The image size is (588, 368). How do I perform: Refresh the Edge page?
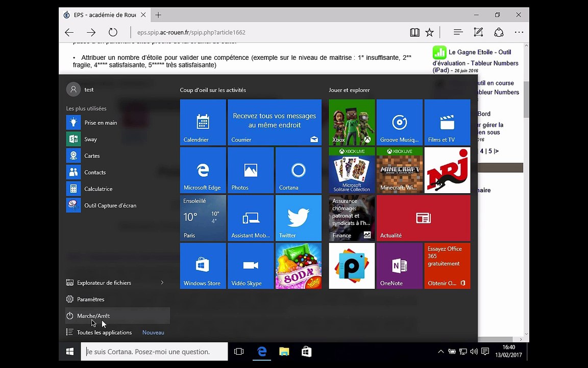[113, 32]
